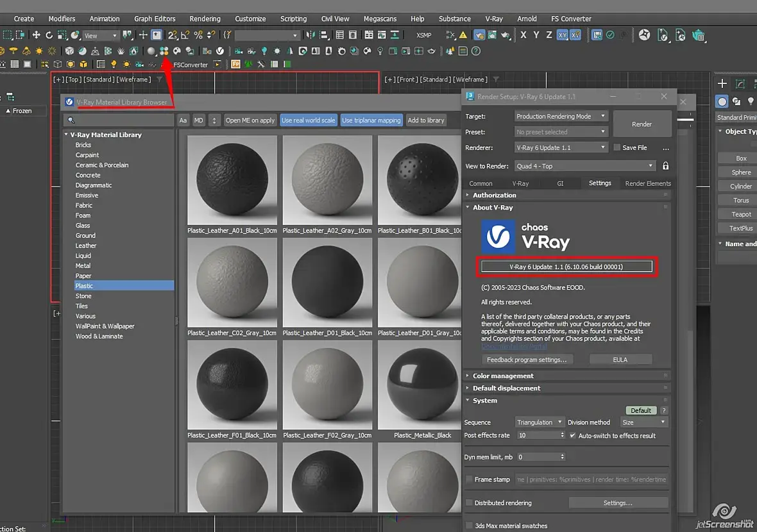Uncheck Auto-switch to effects result

tap(573, 436)
